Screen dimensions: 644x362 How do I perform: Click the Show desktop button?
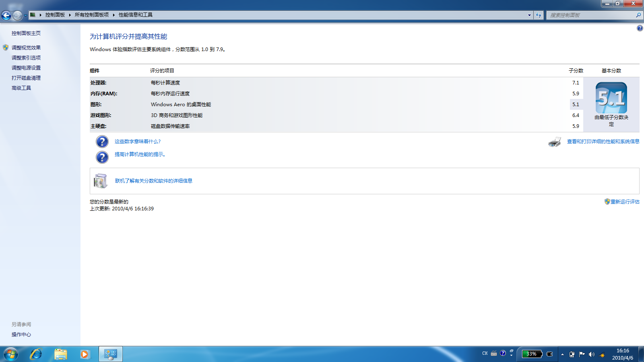click(641, 354)
